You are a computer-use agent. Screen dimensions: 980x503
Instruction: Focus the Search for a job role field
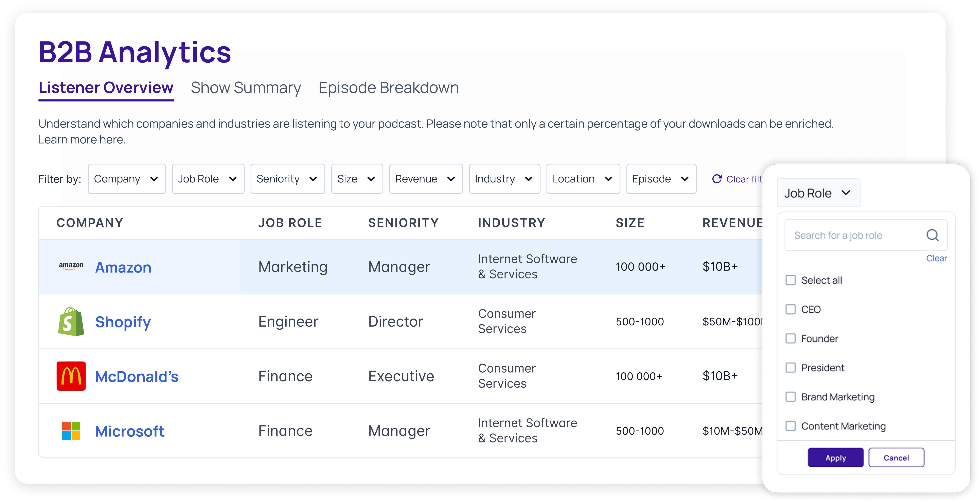tap(852, 235)
